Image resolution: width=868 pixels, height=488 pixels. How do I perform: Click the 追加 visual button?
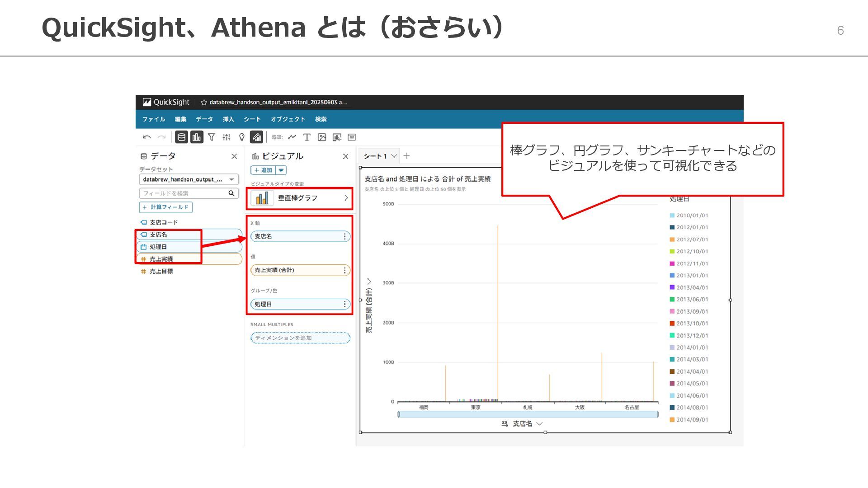(263, 170)
